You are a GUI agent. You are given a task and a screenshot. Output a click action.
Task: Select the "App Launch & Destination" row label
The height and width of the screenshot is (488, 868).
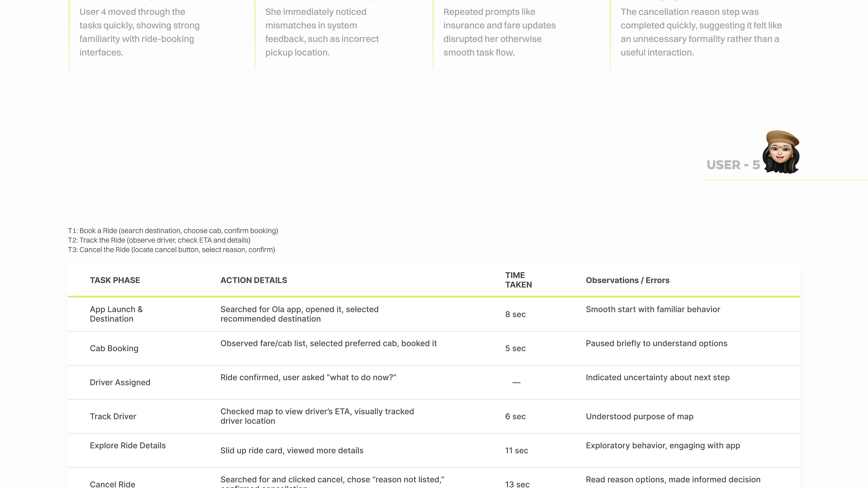116,314
